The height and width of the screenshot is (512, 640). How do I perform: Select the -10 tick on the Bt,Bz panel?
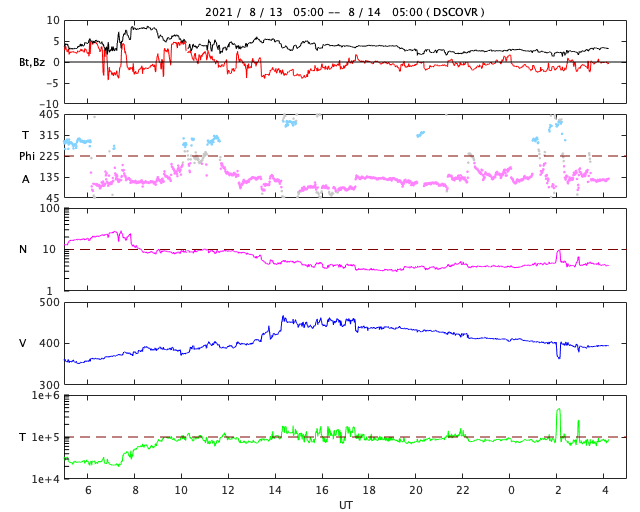49,104
